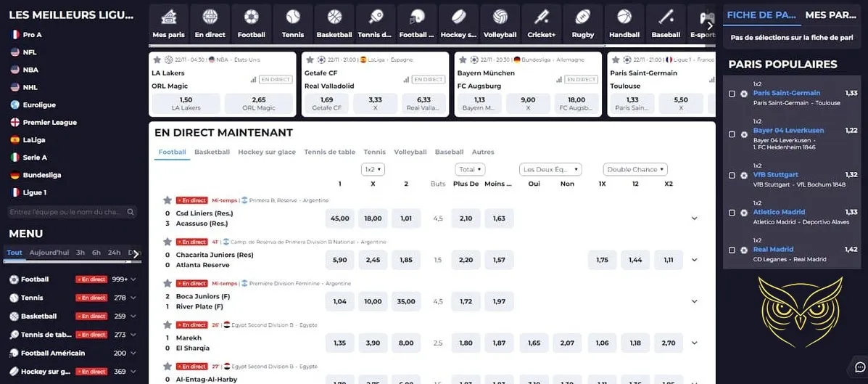868x384 pixels.
Task: Check the Real Madrid popular bet checkbox
Action: (732, 250)
